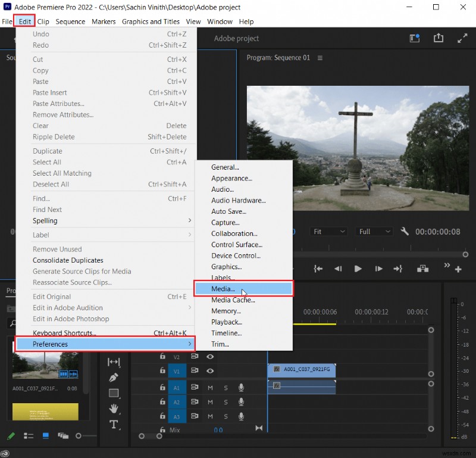The height and width of the screenshot is (458, 476).
Task: Click the Go to In point button
Action: 318,269
